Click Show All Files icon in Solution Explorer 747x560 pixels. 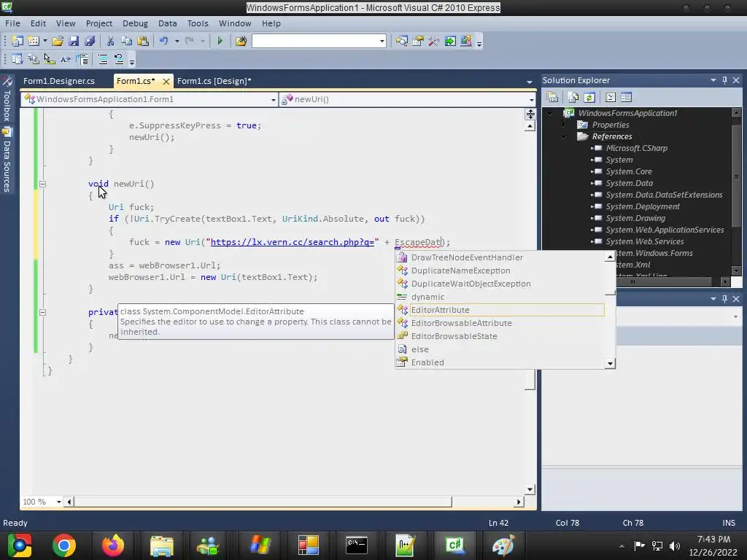click(573, 97)
